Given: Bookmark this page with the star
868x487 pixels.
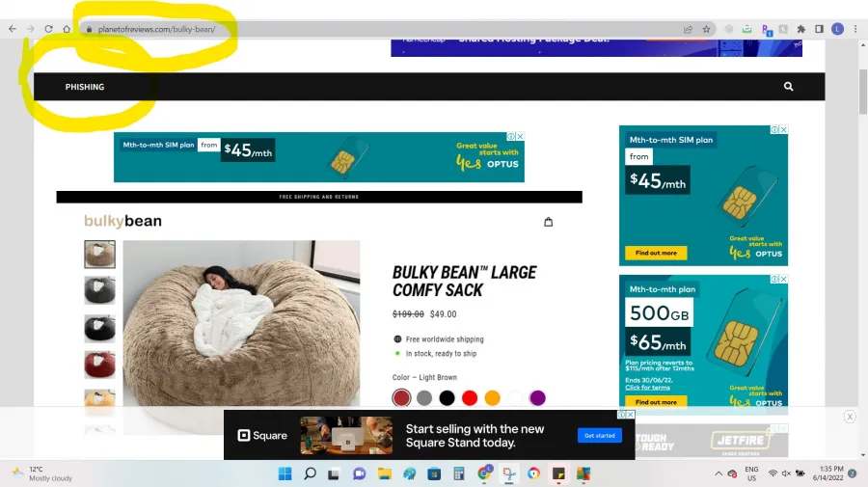Looking at the screenshot, I should click(706, 29).
